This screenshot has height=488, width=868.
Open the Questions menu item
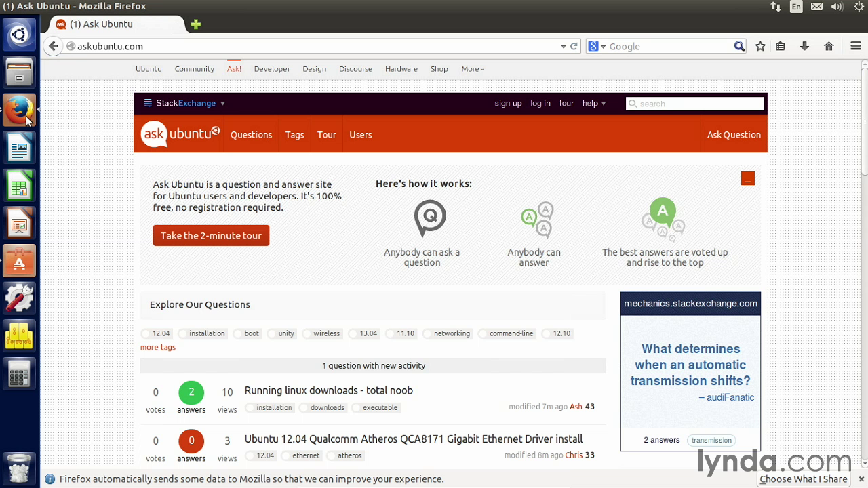coord(251,135)
